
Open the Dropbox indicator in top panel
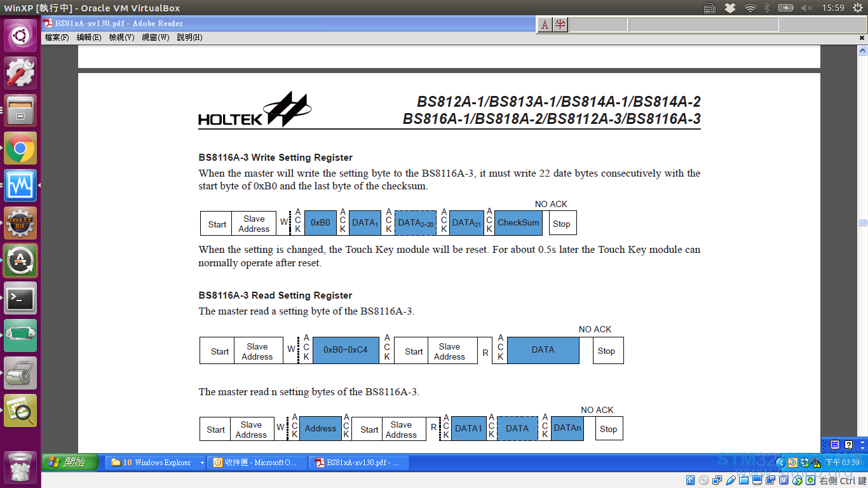pos(730,8)
